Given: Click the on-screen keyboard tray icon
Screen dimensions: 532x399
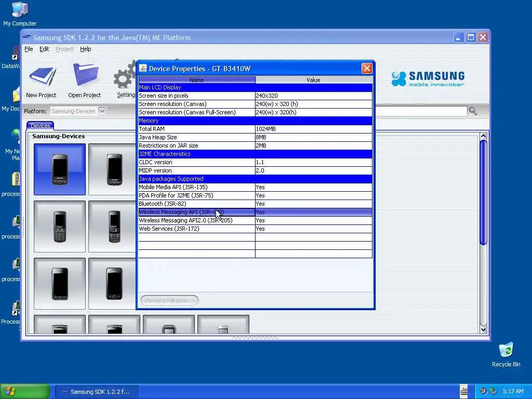Looking at the screenshot, I should [464, 391].
